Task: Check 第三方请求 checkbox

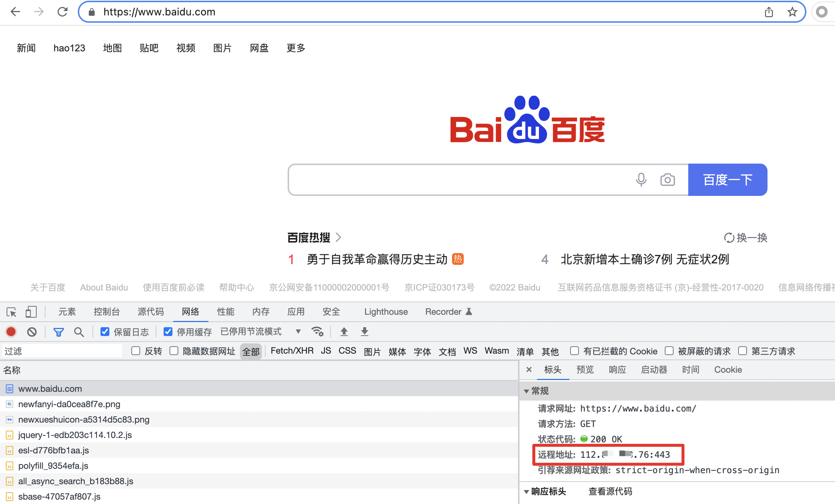Action: pos(743,351)
